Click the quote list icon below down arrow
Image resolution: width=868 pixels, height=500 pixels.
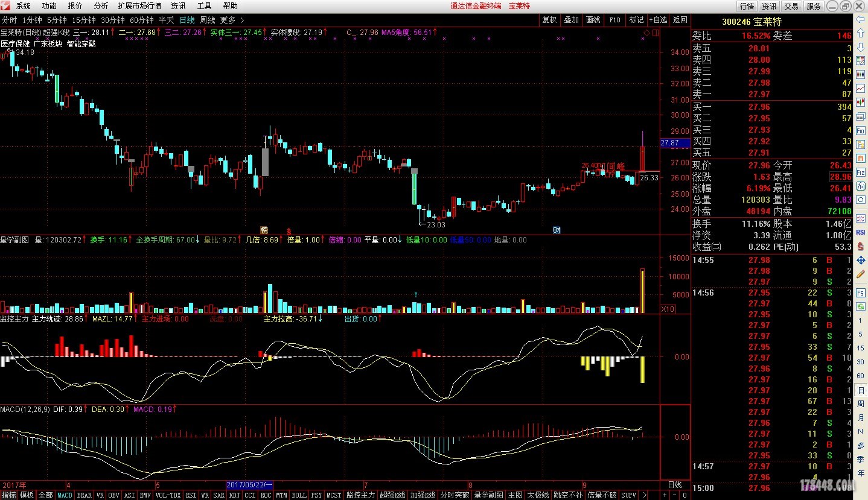(861, 60)
